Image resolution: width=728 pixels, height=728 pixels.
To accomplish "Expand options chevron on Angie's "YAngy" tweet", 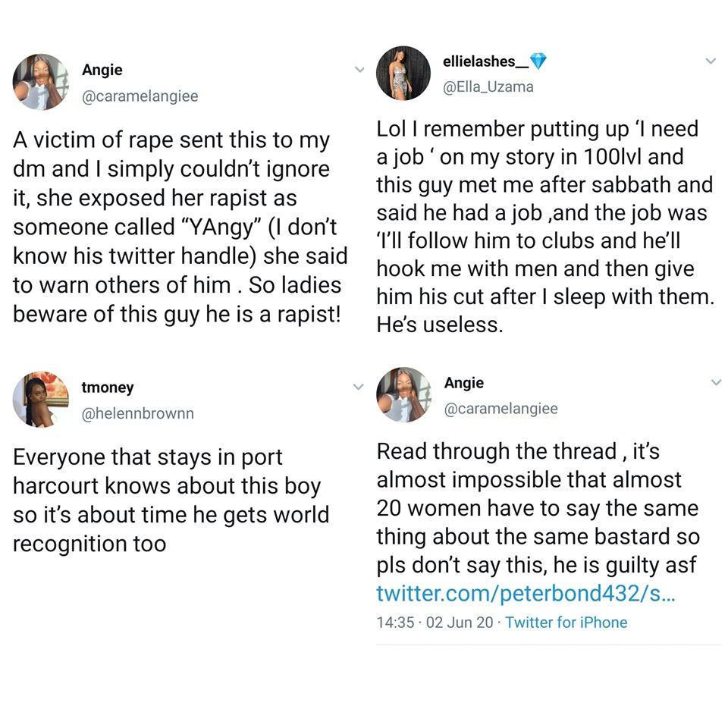I will coord(359,69).
